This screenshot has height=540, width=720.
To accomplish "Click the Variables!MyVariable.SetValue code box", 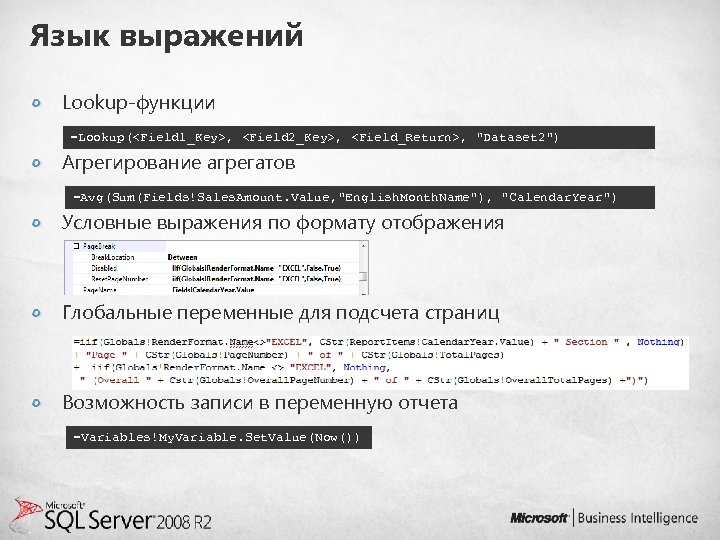I will coord(219,438).
